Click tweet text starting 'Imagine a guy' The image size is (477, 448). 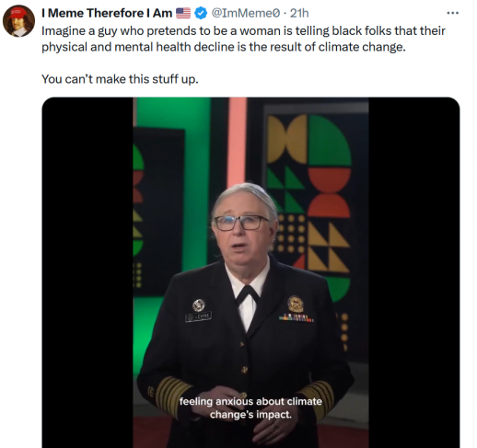tap(243, 39)
